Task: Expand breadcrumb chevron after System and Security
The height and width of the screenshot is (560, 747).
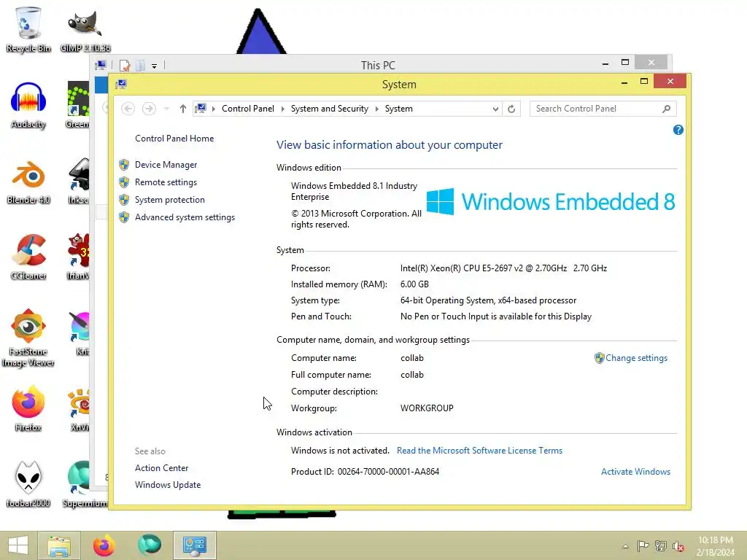Action: point(377,109)
